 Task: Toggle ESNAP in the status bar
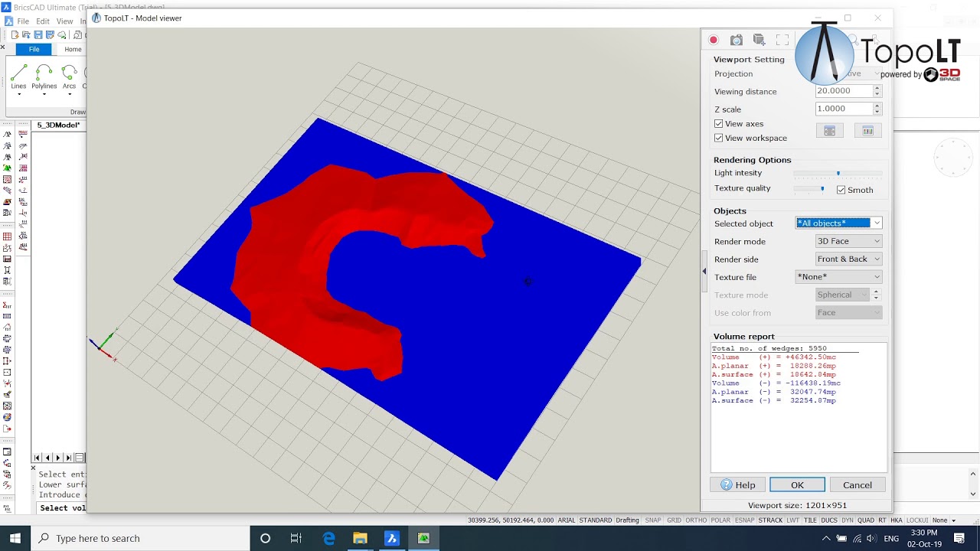coord(744,520)
